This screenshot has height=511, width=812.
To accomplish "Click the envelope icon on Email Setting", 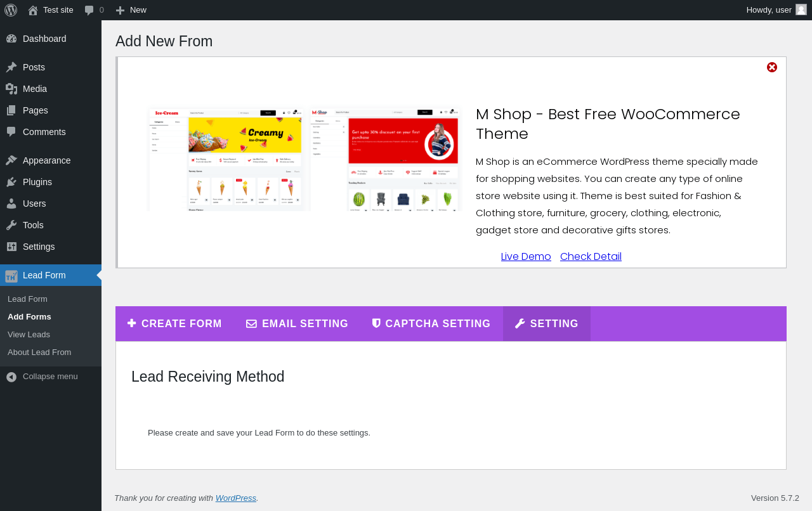I will pyautogui.click(x=251, y=324).
